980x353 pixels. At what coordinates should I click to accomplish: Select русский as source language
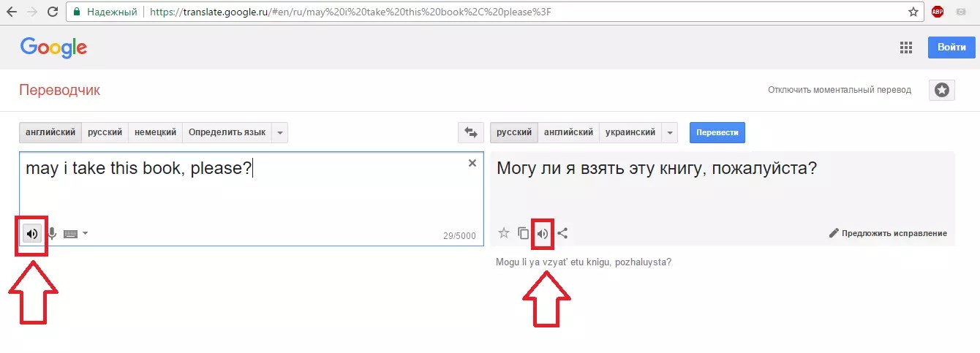[x=105, y=132]
